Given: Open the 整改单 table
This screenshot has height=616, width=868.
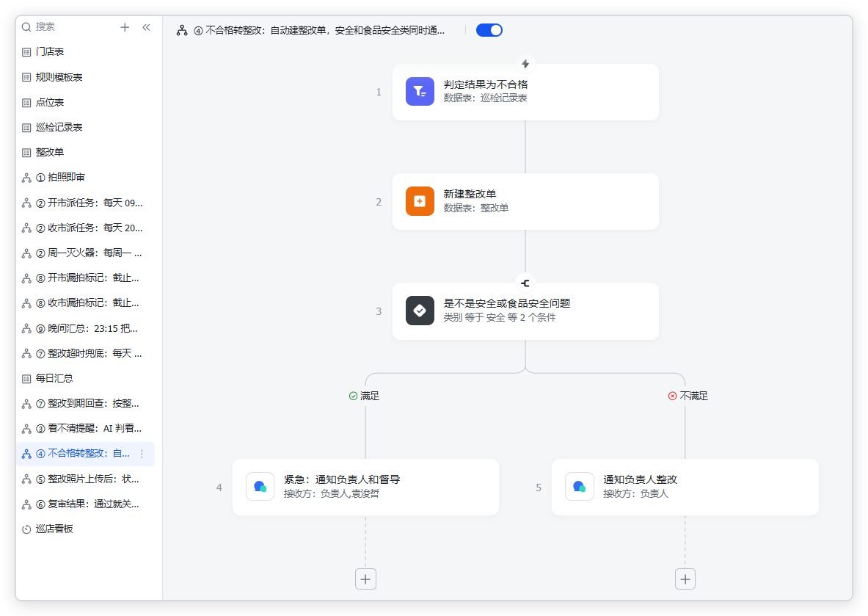Looking at the screenshot, I should tap(86, 152).
